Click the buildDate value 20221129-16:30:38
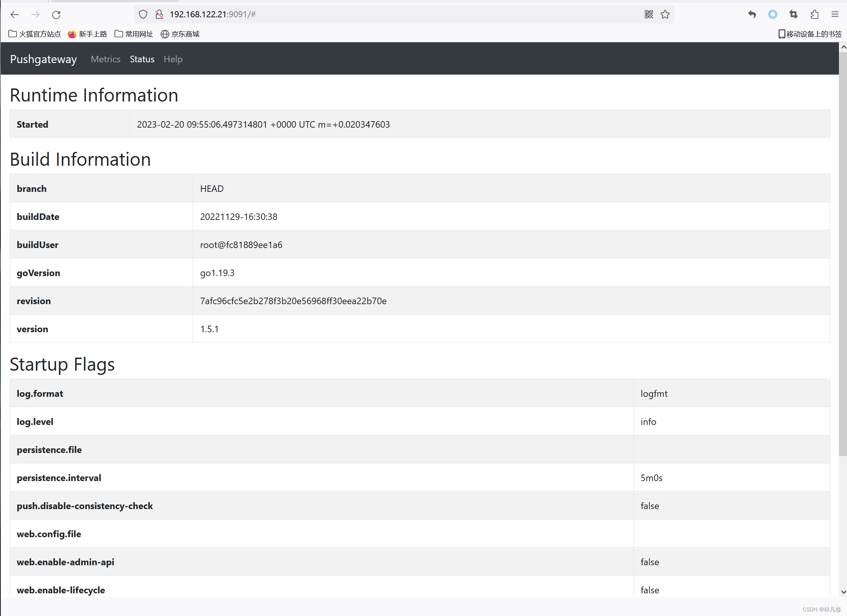This screenshot has width=847, height=616. [x=239, y=217]
